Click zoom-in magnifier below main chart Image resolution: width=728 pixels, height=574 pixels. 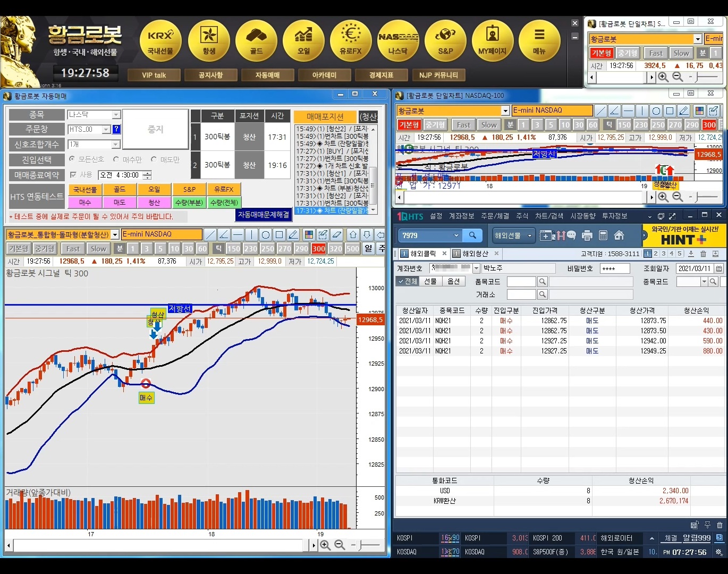point(325,545)
